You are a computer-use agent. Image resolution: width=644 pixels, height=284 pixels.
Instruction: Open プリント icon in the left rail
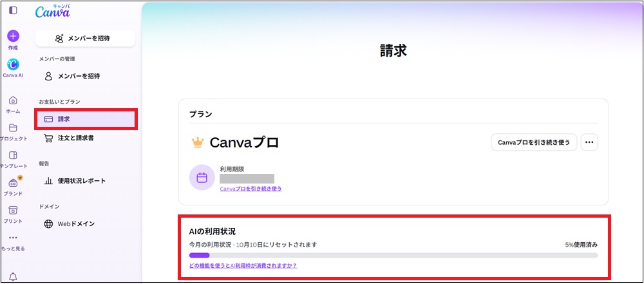coord(13,211)
